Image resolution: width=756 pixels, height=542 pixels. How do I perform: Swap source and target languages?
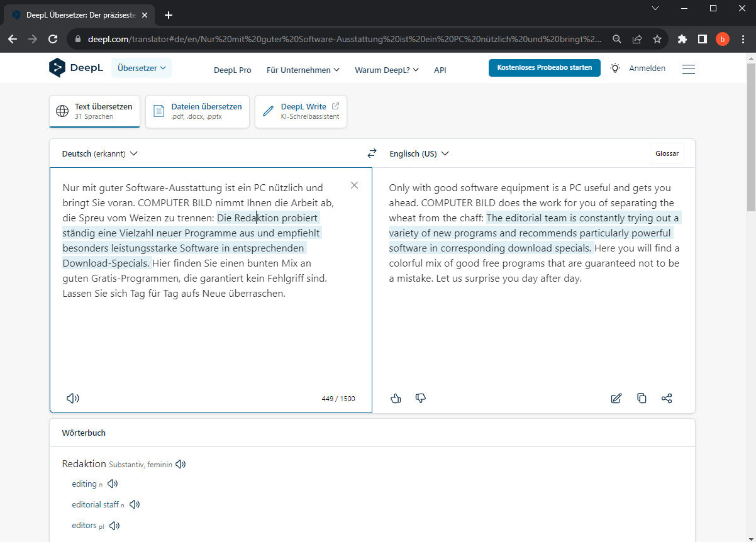372,153
